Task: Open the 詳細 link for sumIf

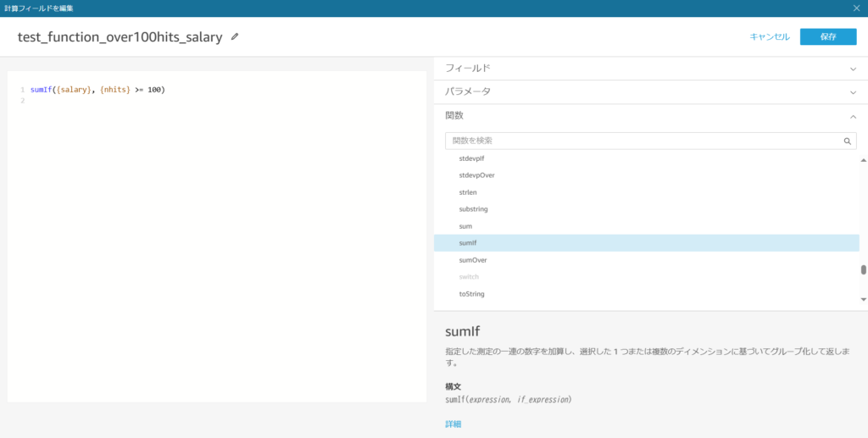Action: tap(453, 424)
